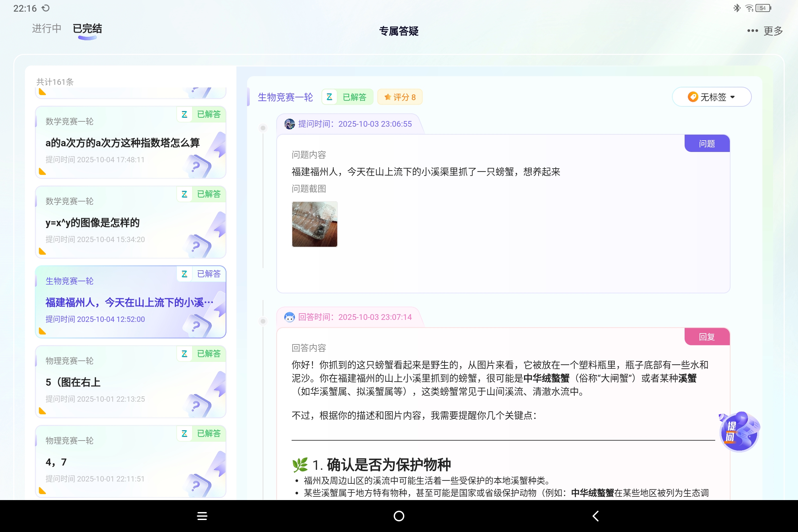Viewport: 798px width, 532px height.
Task: Click the robot avatar beside 回答时间
Action: click(289, 317)
